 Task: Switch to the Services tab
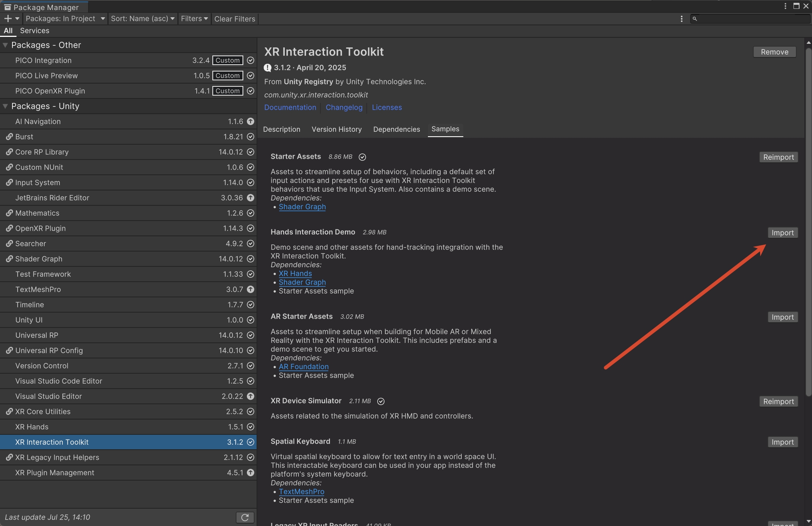pos(35,31)
